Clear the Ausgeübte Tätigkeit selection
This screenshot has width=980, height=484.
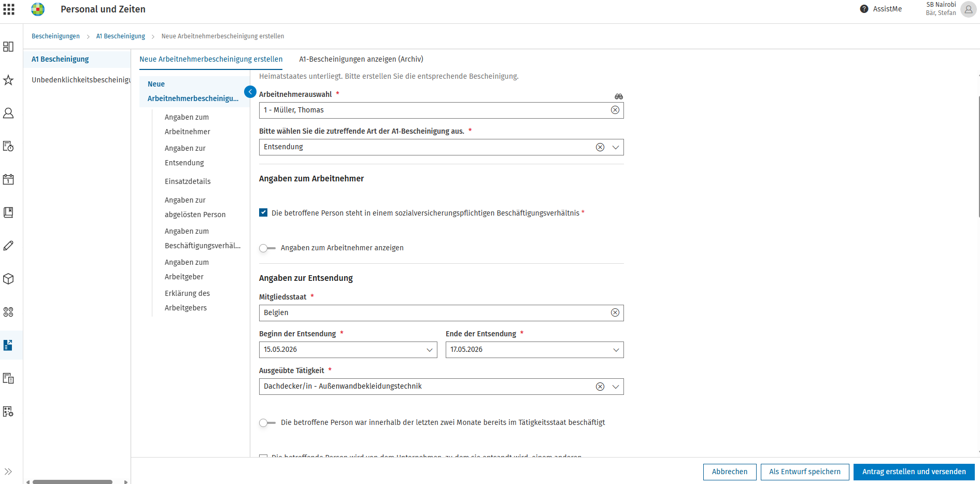pyautogui.click(x=600, y=387)
